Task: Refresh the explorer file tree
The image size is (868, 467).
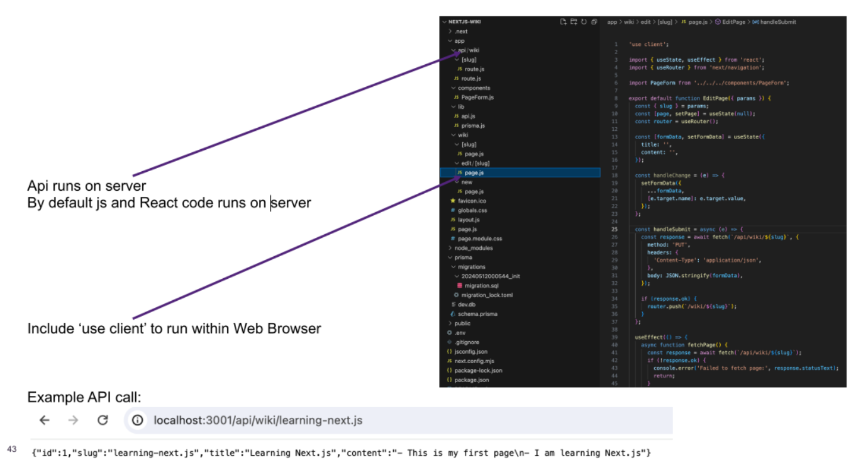Action: pos(584,22)
